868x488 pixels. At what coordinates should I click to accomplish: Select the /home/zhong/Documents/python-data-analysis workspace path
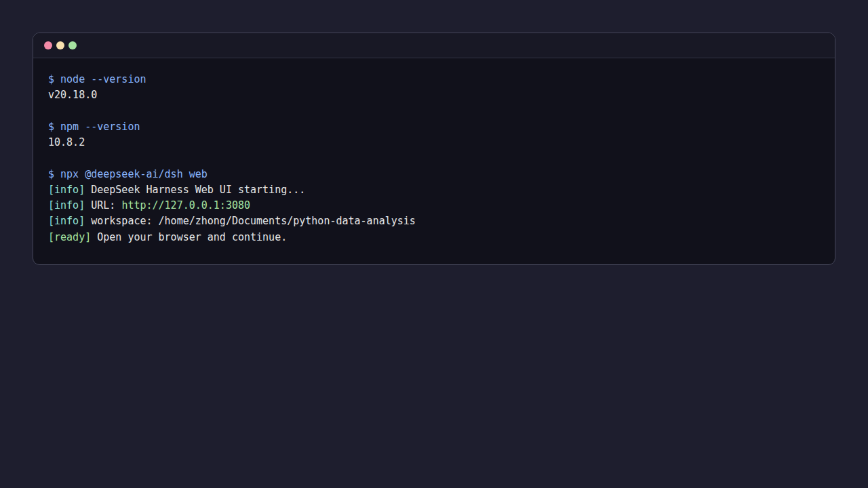[x=287, y=221]
